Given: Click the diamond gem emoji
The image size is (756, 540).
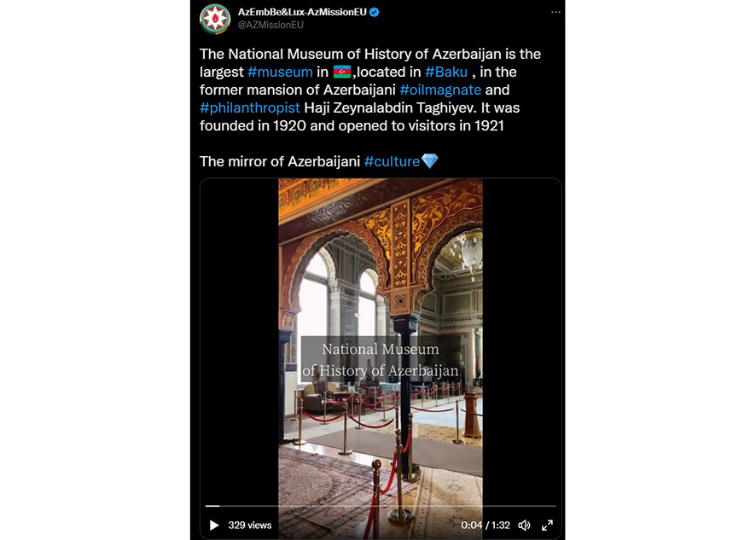Looking at the screenshot, I should tap(429, 160).
